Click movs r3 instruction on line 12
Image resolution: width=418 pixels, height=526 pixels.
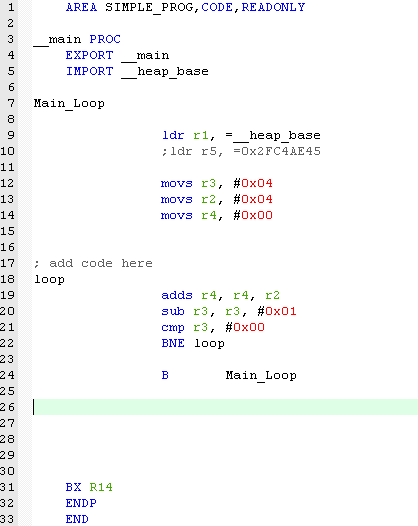point(217,183)
